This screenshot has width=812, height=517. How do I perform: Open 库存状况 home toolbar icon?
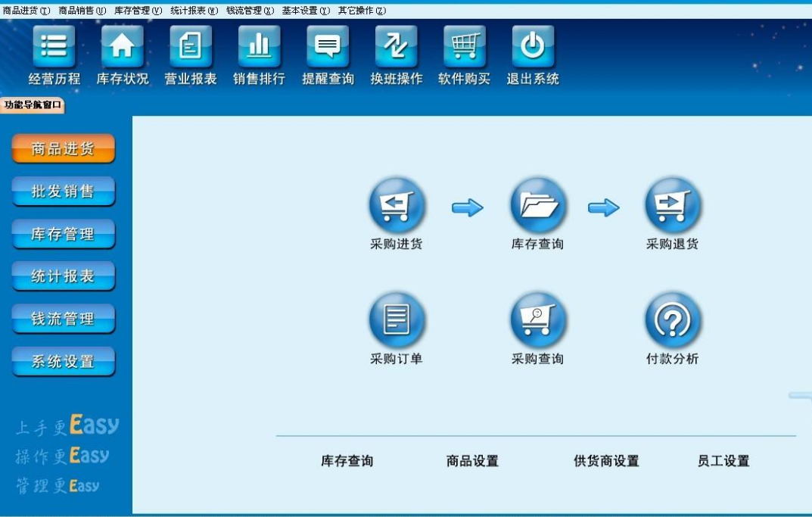click(123, 47)
